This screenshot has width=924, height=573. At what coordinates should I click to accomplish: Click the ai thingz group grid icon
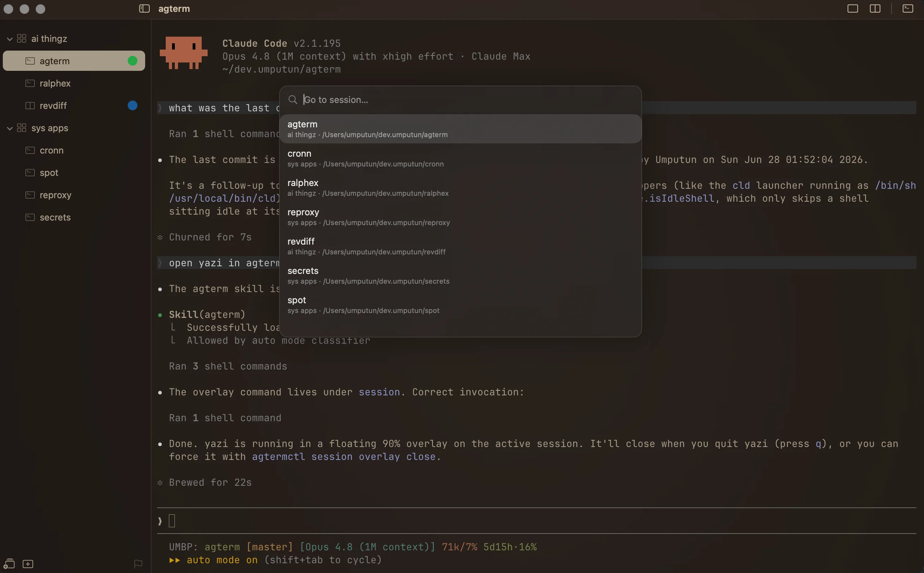click(22, 38)
